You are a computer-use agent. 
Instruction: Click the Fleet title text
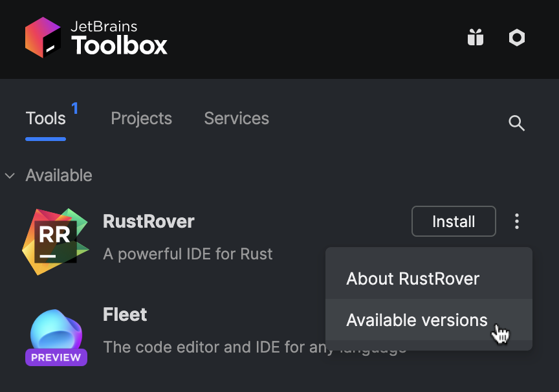124,315
